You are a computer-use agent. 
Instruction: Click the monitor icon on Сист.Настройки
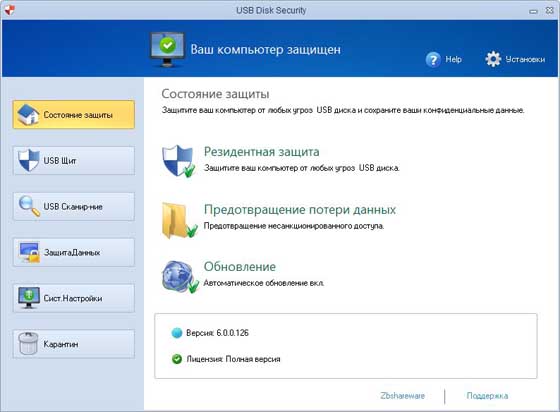point(29,298)
